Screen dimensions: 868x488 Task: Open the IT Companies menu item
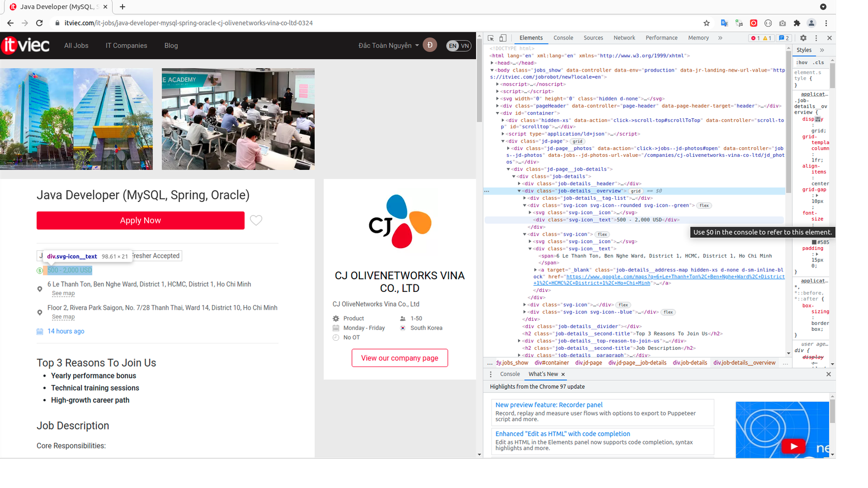click(126, 45)
